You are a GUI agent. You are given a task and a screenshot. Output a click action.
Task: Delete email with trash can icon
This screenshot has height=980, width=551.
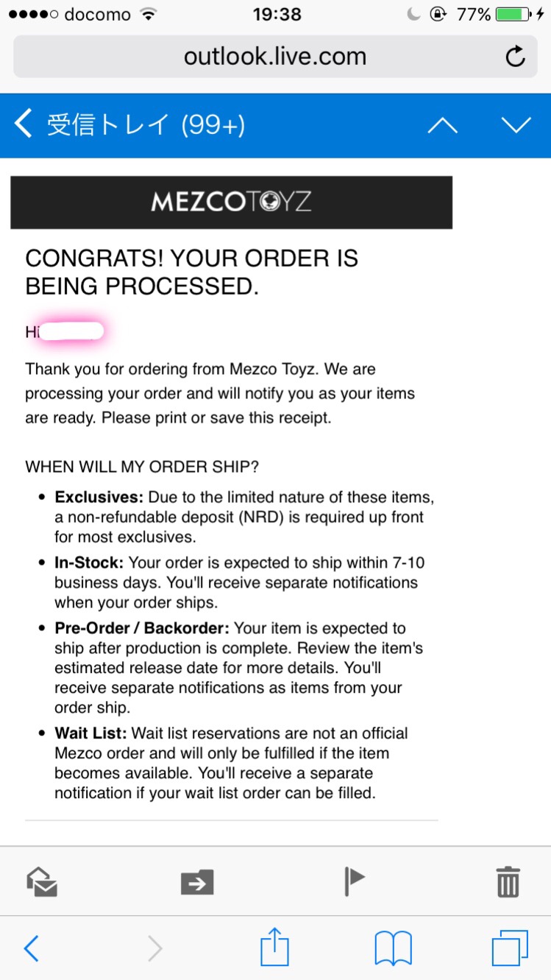tap(508, 881)
